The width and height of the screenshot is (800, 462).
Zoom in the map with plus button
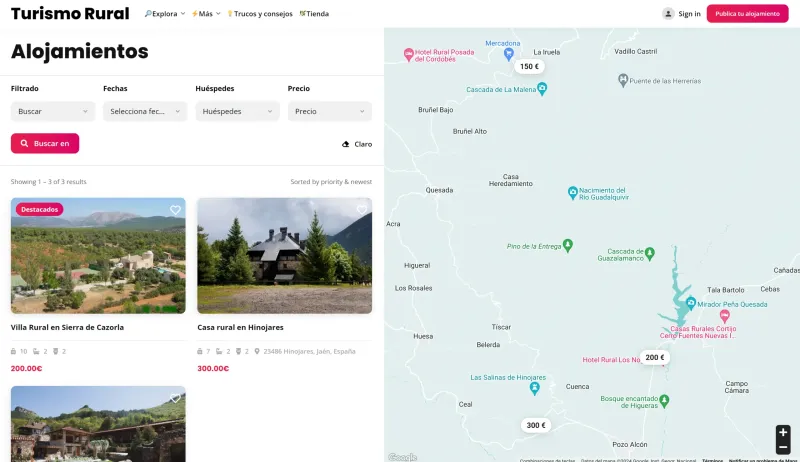[x=783, y=432]
